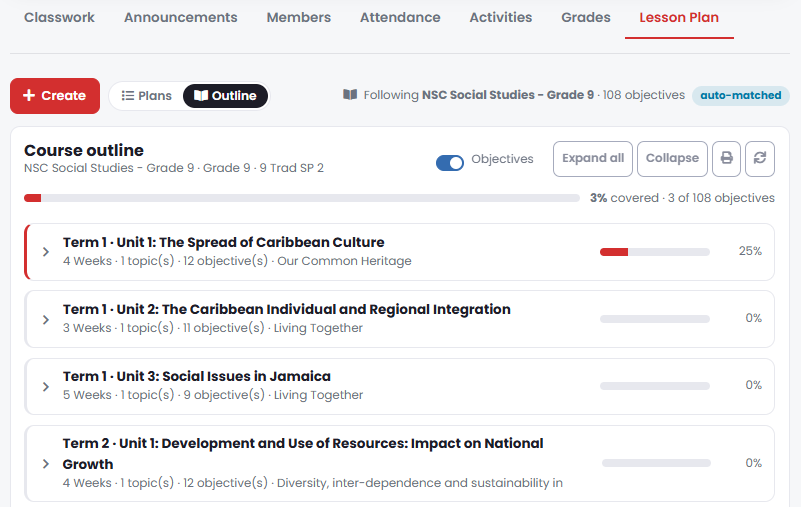Open the Members tab
This screenshot has height=507, width=801.
[298, 18]
